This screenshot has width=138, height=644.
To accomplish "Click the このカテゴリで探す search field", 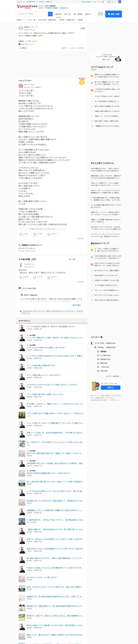I will pos(32,14).
